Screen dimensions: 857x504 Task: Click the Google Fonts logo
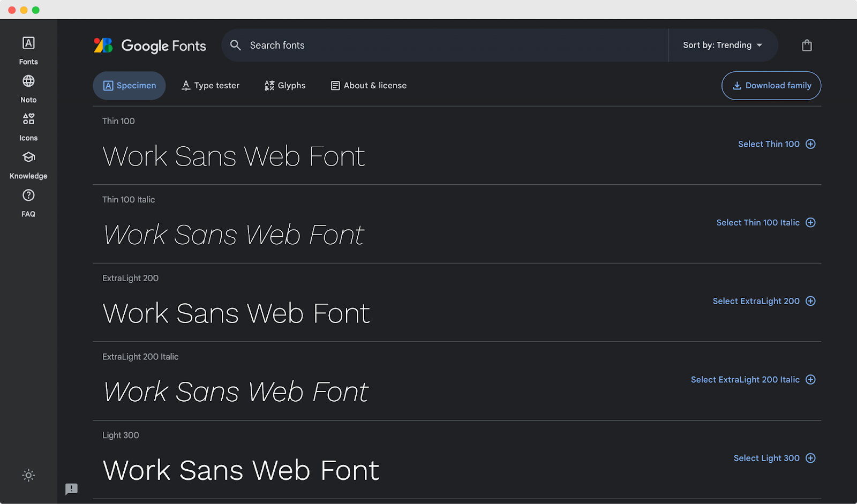point(150,46)
